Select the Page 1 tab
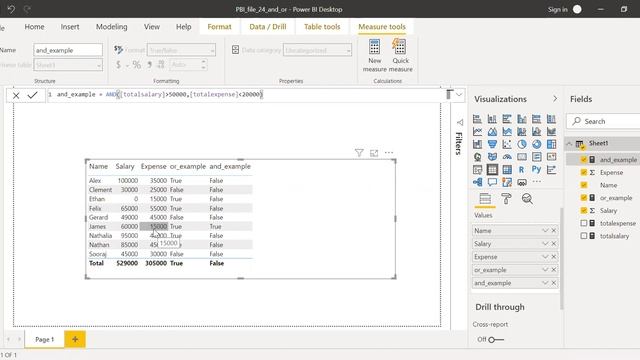 tap(44, 339)
